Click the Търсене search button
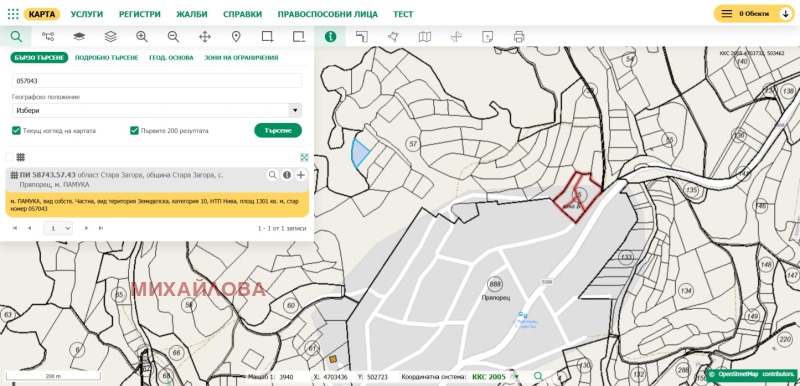The image size is (800, 386). (x=278, y=131)
